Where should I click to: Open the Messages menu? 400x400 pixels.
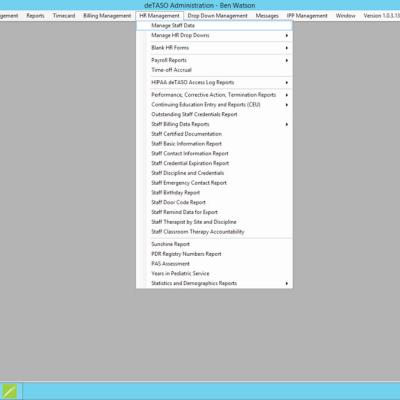click(267, 16)
